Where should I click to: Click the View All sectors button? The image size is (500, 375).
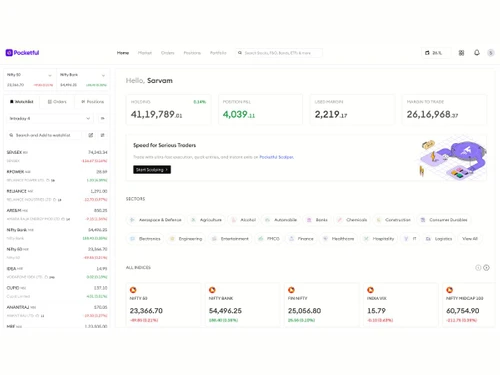[x=470, y=239]
